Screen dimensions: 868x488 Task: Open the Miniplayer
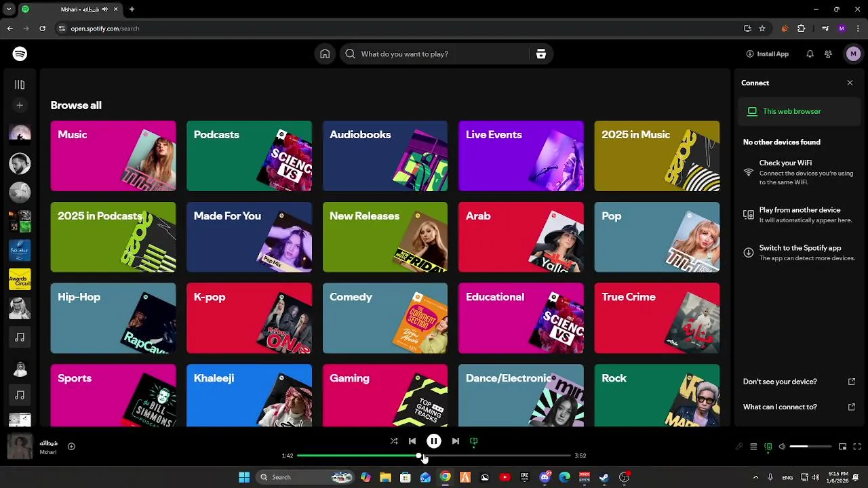[842, 447]
